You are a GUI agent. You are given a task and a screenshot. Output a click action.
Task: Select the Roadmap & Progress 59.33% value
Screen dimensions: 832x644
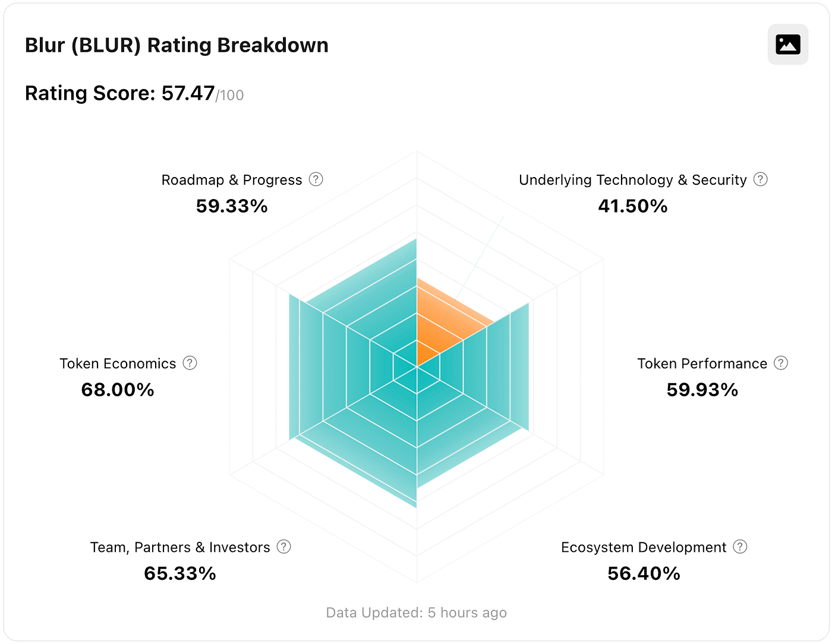point(231,206)
